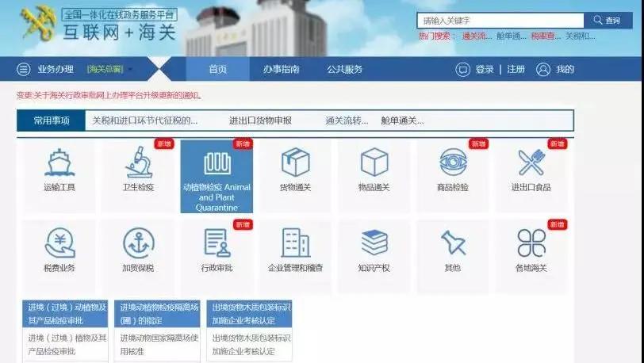This screenshot has height=363, width=644.
Task: Focus the keyword search input field
Action: point(500,20)
